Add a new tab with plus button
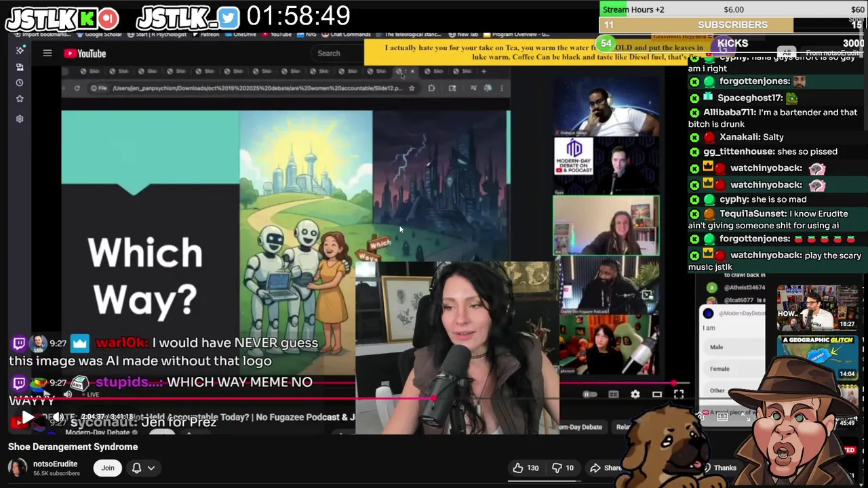868x488 pixels. [484, 71]
